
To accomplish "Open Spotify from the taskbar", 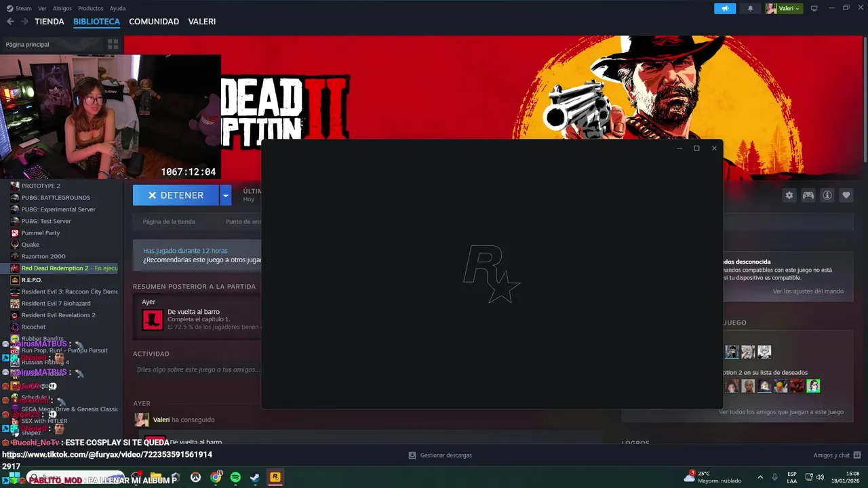I will click(235, 477).
